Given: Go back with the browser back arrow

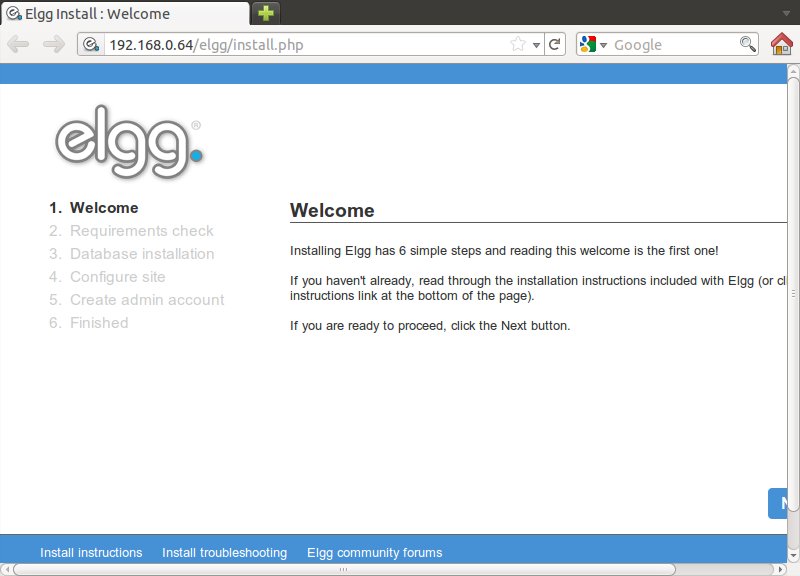Looking at the screenshot, I should [18, 44].
